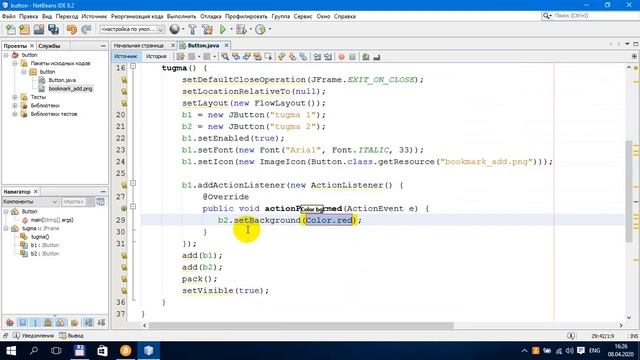Open the project configuration dropdown
This screenshot has height=360, width=640.
tap(132, 29)
